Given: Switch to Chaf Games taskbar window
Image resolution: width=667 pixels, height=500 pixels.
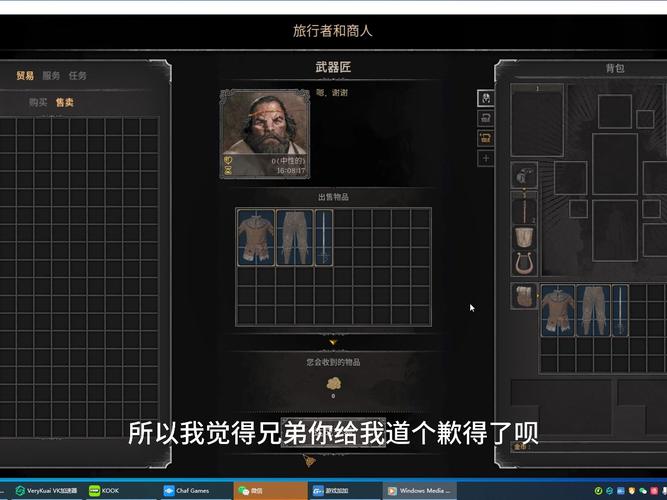Looking at the screenshot, I should (196, 491).
